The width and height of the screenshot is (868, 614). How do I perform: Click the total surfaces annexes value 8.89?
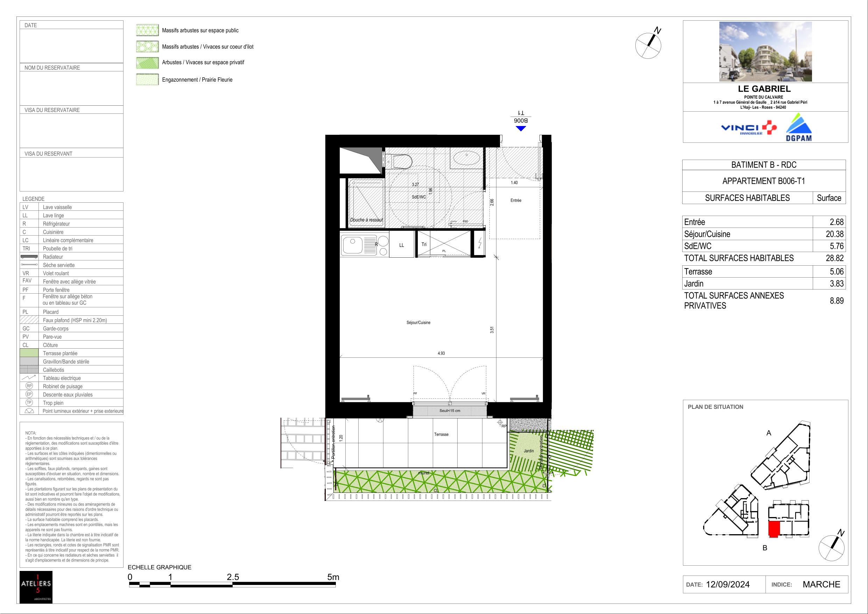tap(836, 301)
